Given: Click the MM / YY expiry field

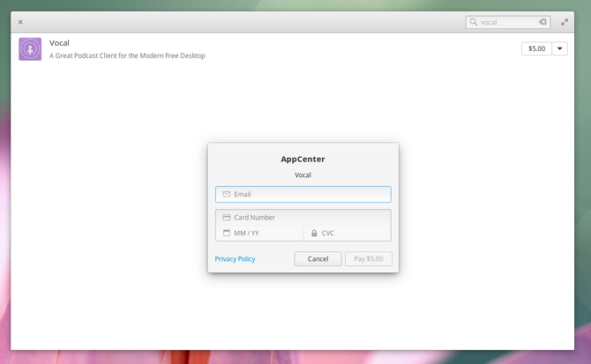Looking at the screenshot, I should pyautogui.click(x=259, y=233).
